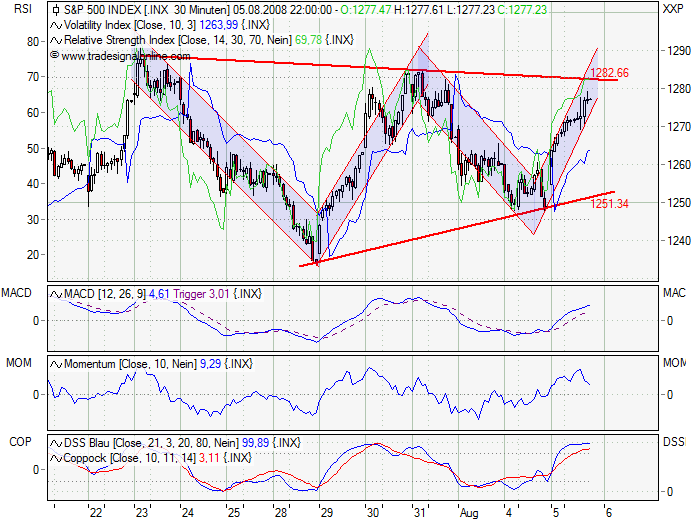Select the MACD [12, 26, 9] legend label
The image size is (700, 520).
point(104,294)
